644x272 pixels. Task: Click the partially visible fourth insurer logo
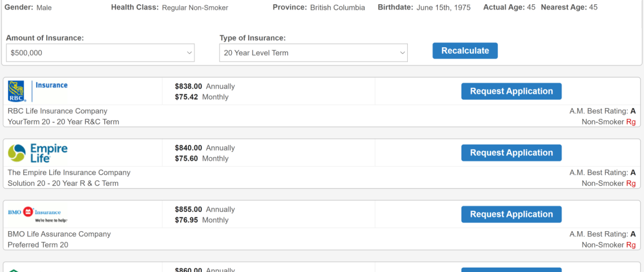pyautogui.click(x=15, y=270)
